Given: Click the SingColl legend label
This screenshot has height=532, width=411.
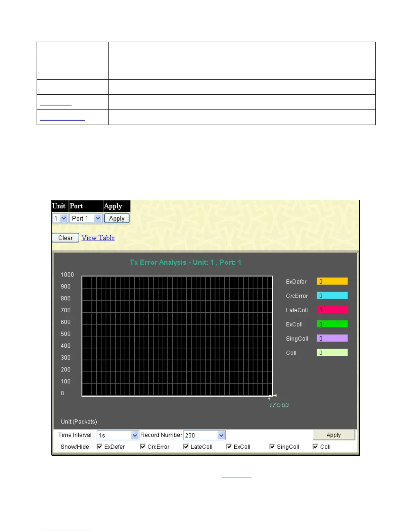Looking at the screenshot, I should click(x=297, y=339).
